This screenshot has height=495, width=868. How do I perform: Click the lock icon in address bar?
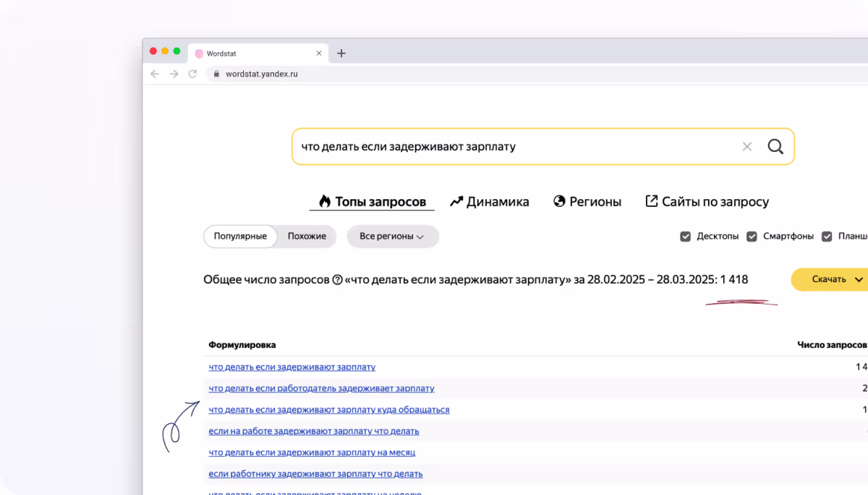click(216, 74)
